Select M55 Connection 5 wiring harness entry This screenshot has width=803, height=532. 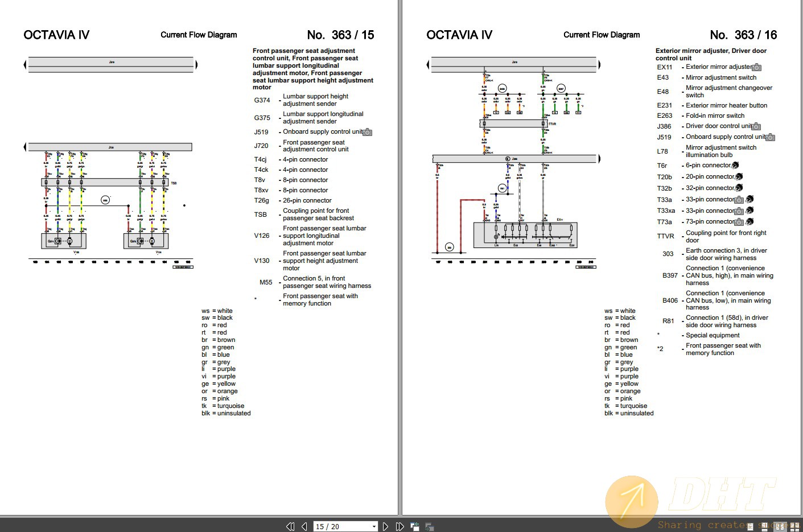coord(315,282)
